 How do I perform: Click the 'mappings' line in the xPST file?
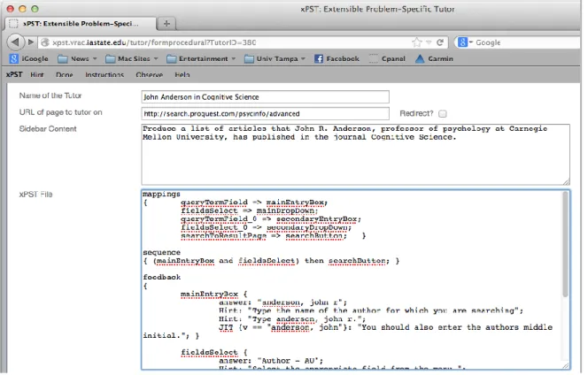pos(162,194)
